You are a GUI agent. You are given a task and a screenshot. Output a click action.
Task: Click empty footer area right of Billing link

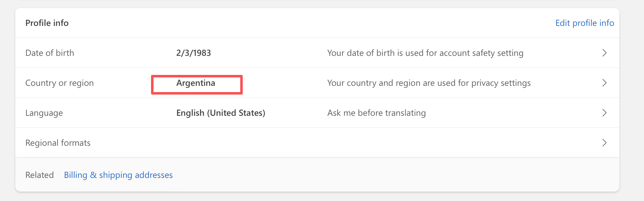click(374, 175)
